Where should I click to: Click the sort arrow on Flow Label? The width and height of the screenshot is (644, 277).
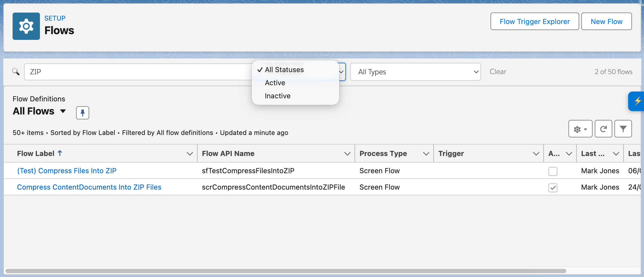[x=60, y=153]
